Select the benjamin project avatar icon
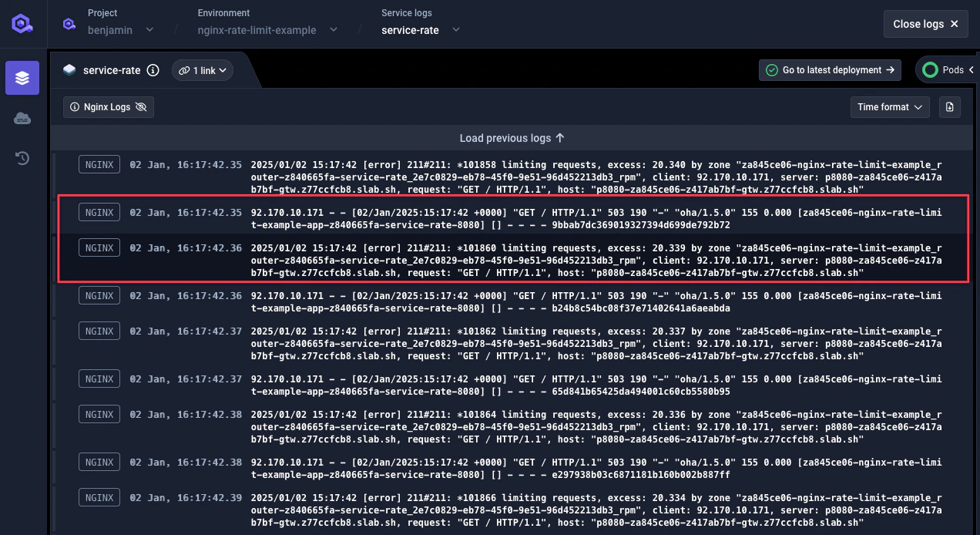Screen dimensions: 980x535 point(69,24)
